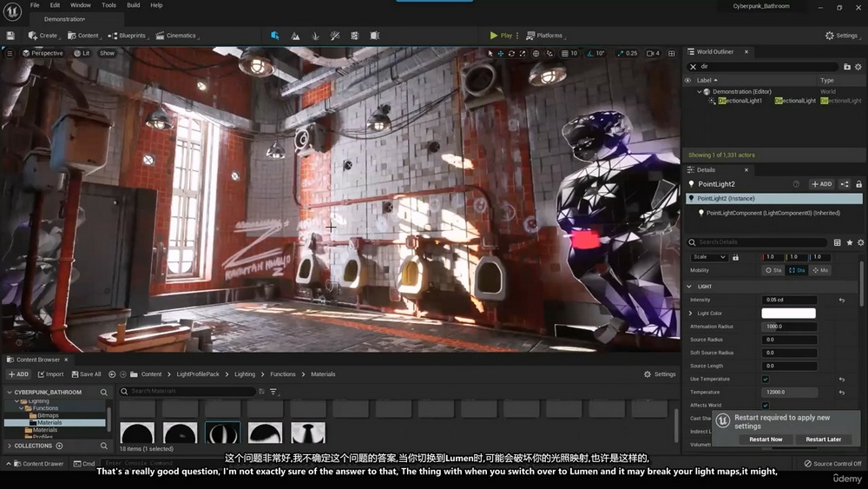Toggle Affects World checkbox
The image size is (868, 489).
pos(766,406)
